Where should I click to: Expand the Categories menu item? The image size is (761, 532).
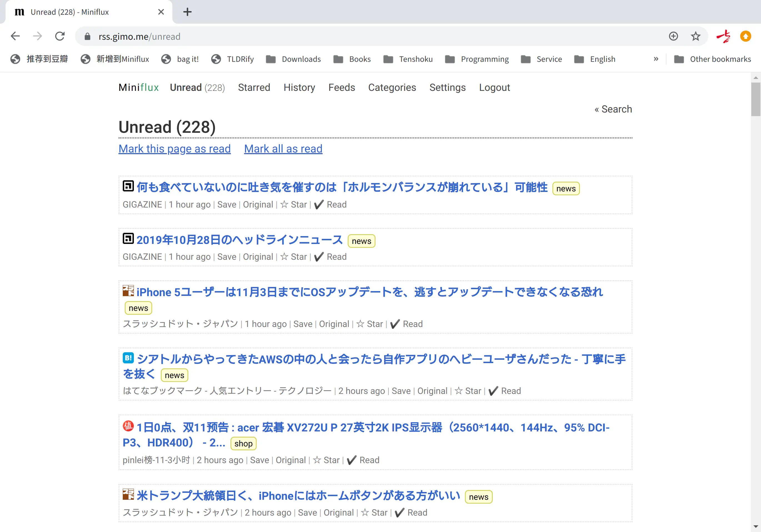392,87
